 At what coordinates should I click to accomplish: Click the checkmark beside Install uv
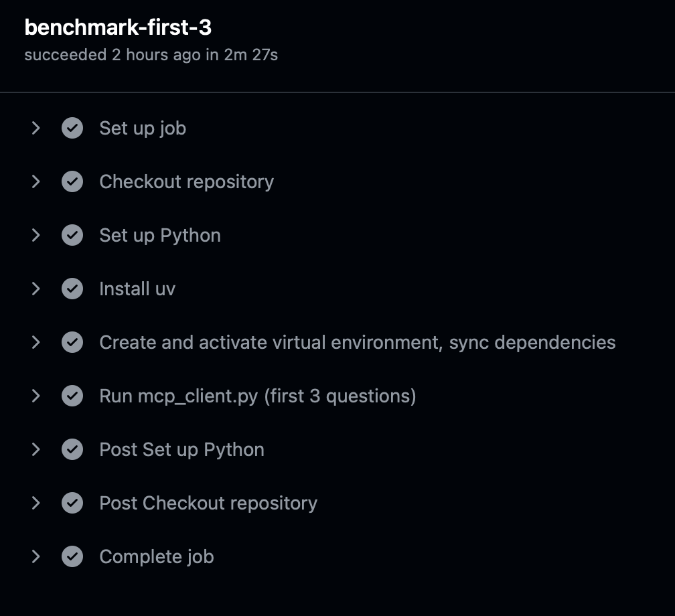72,289
